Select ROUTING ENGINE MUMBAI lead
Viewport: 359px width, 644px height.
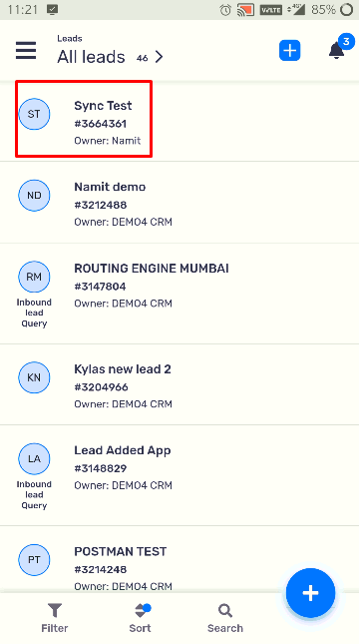pos(179,294)
